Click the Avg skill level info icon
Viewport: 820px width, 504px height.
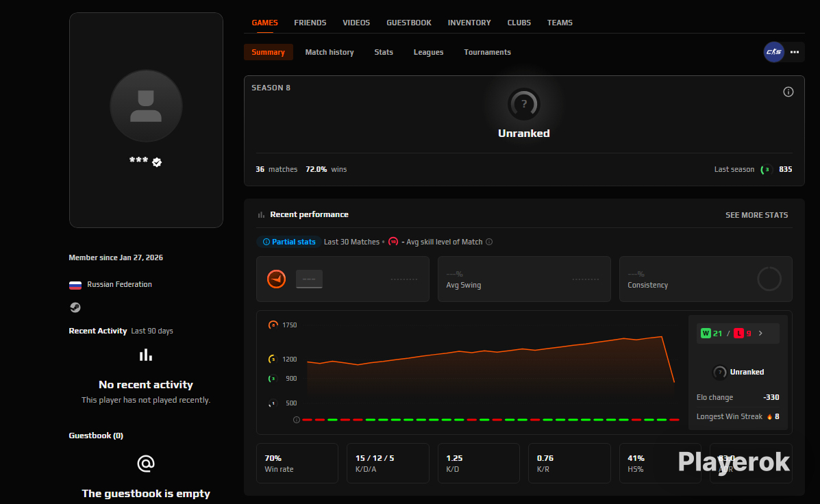tap(489, 242)
